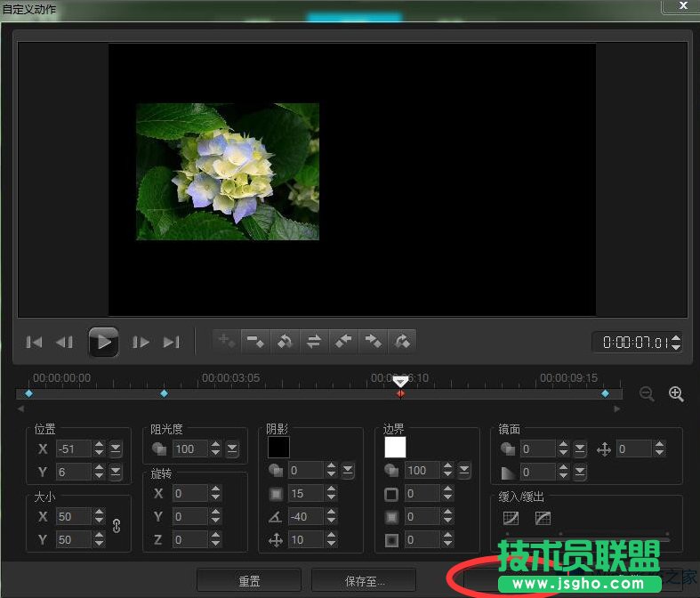Click the Play button
This screenshot has height=598, width=700.
click(x=103, y=342)
